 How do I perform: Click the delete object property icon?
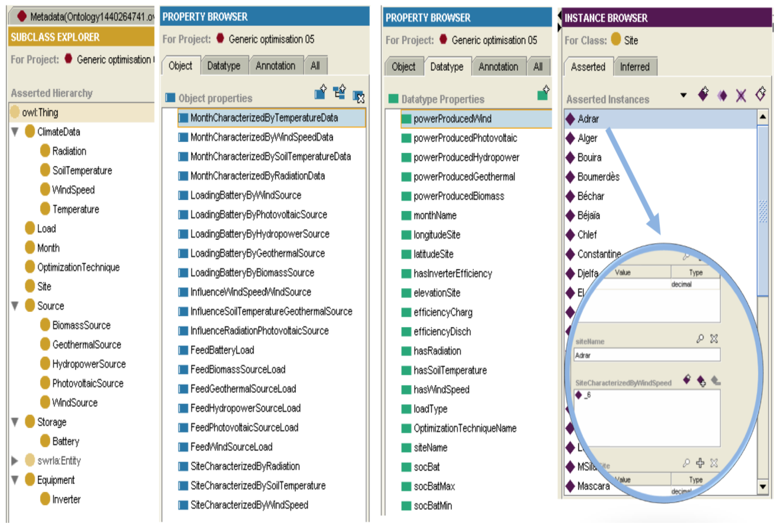359,97
